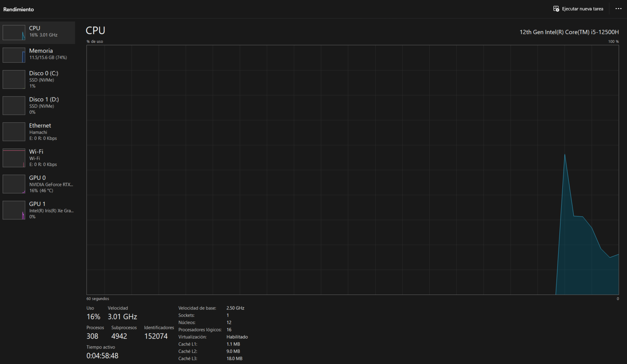Click the Uso value 16% below the graph
This screenshot has height=364, width=627.
coord(94,317)
